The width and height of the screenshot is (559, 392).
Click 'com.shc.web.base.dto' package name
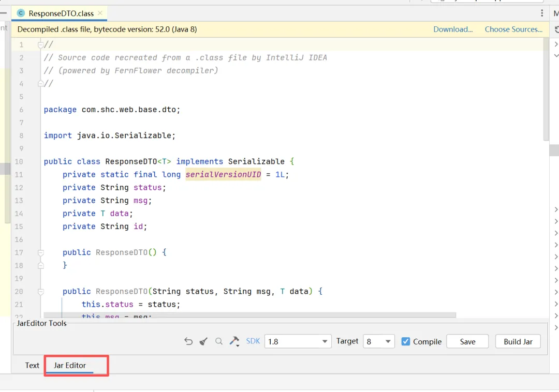pyautogui.click(x=129, y=110)
